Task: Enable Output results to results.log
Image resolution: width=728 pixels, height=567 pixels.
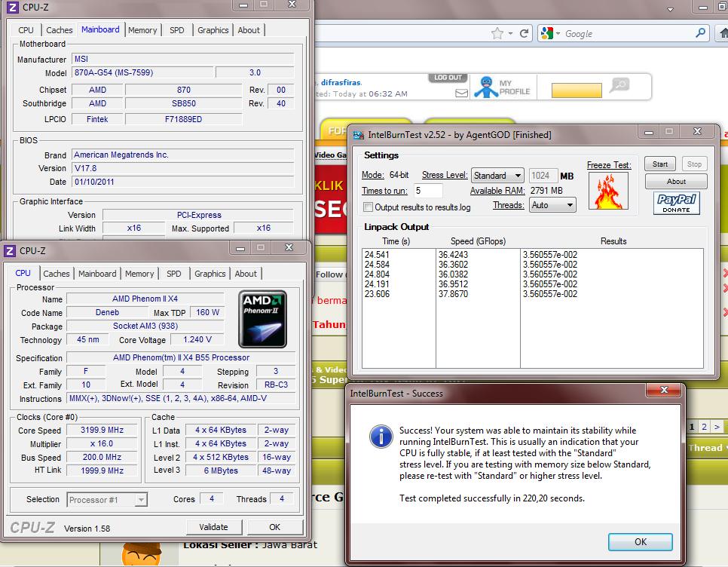Action: (x=369, y=207)
